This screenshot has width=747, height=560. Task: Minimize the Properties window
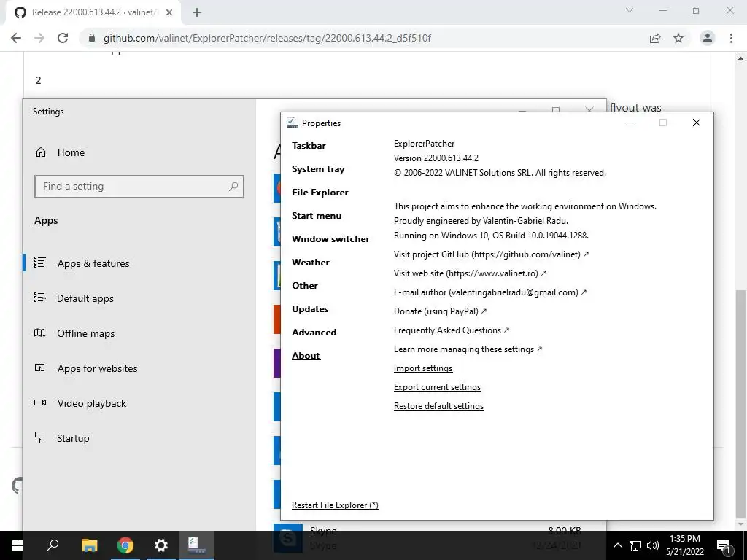tap(630, 122)
